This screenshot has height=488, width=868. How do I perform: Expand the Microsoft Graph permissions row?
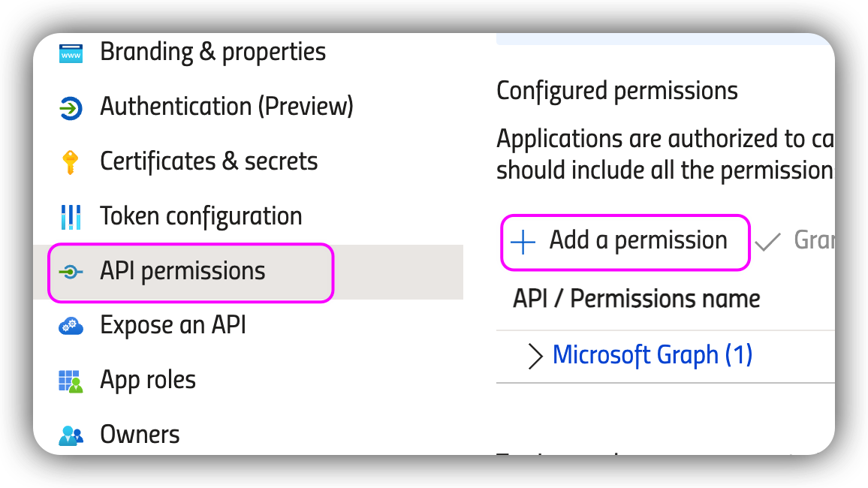tap(535, 356)
